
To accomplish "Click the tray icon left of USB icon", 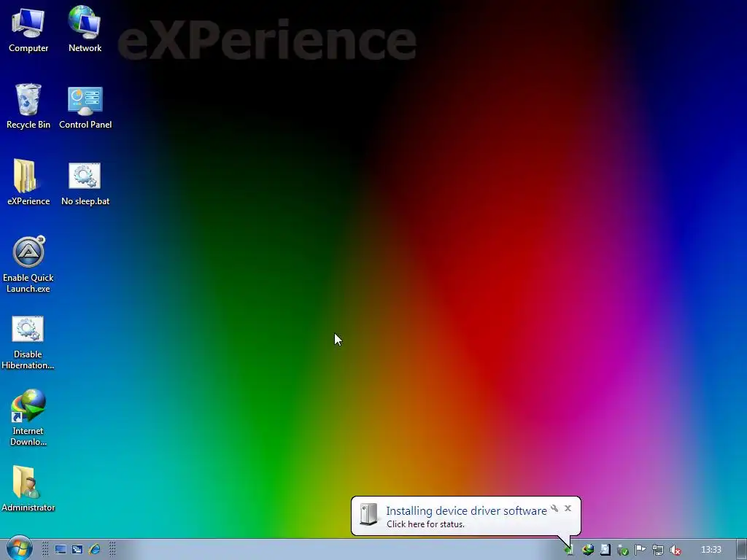I will [605, 550].
